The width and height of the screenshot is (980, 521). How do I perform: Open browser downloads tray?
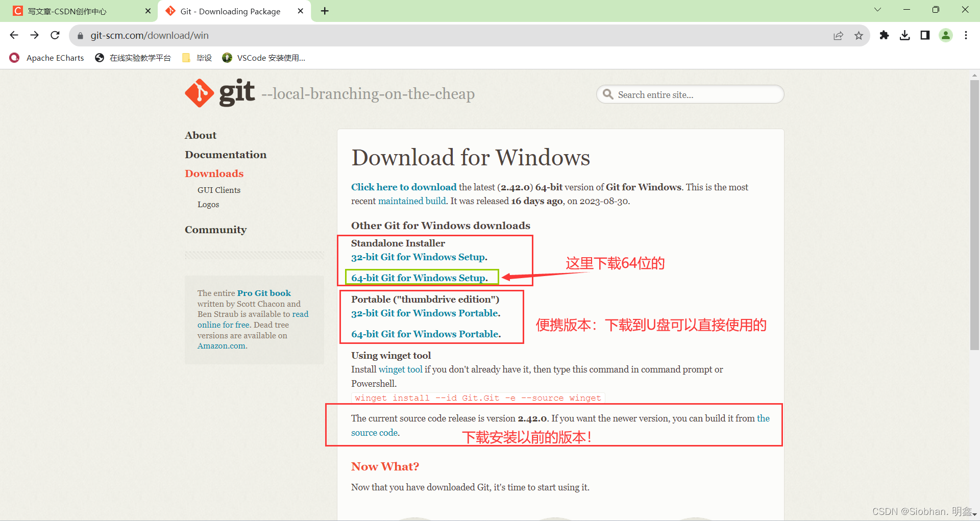coord(904,35)
